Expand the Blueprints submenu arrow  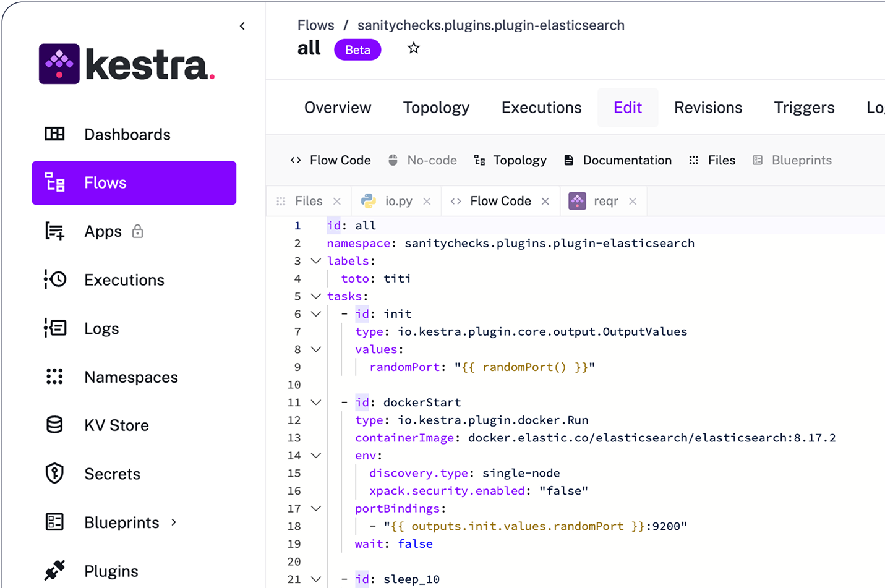pos(174,522)
